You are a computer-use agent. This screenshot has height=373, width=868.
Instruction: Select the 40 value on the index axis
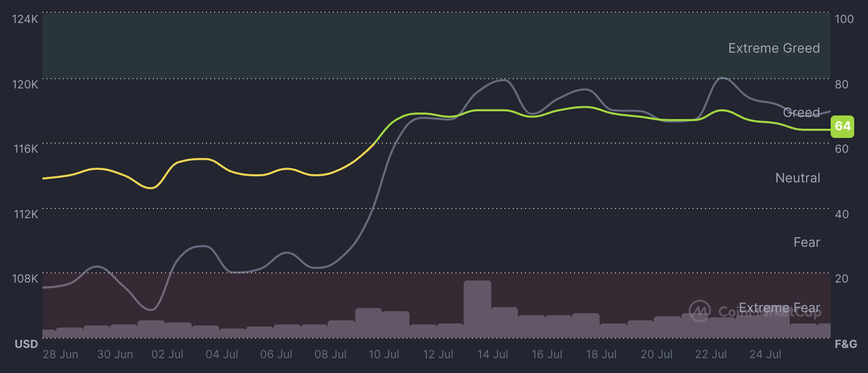841,214
